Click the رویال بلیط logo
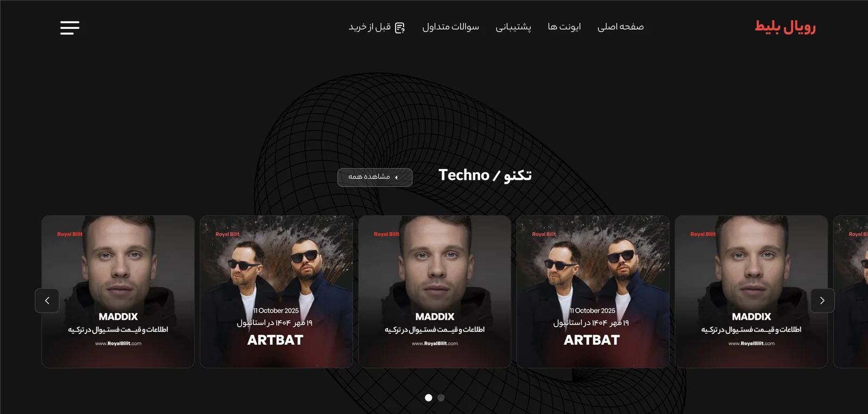The height and width of the screenshot is (414, 868). click(785, 27)
